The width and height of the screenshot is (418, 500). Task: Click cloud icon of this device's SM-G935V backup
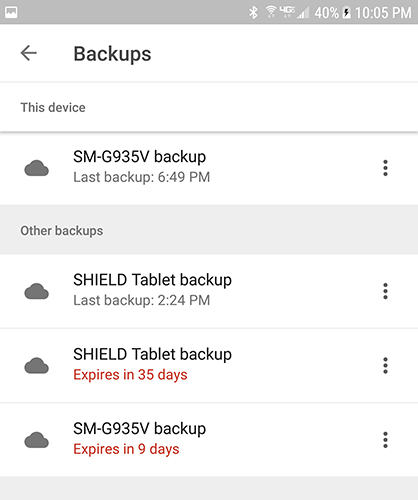click(37, 168)
